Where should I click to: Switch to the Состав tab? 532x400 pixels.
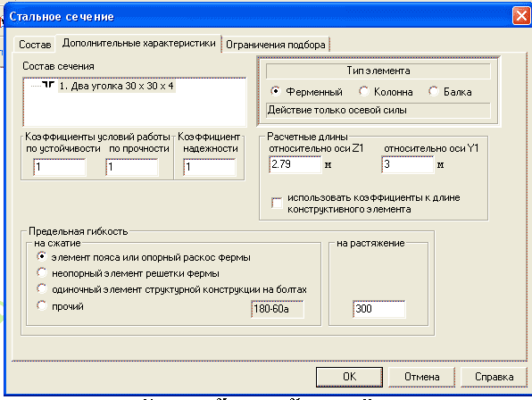click(35, 45)
